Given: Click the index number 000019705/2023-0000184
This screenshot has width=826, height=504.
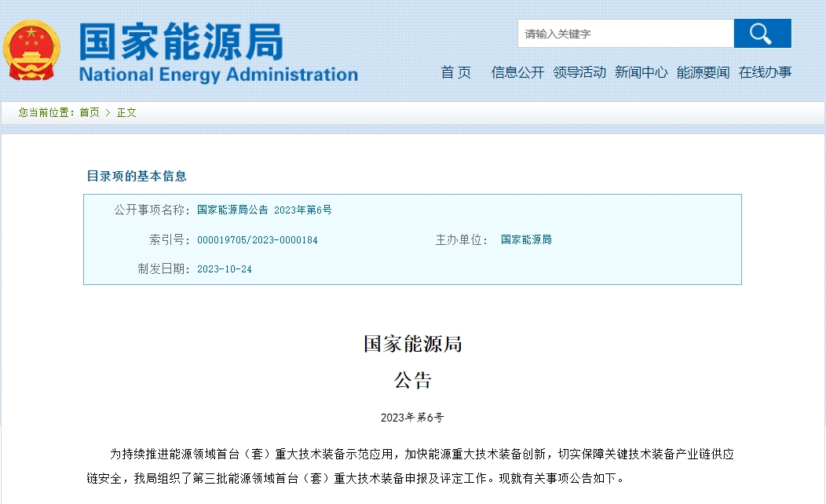Looking at the screenshot, I should (257, 239).
